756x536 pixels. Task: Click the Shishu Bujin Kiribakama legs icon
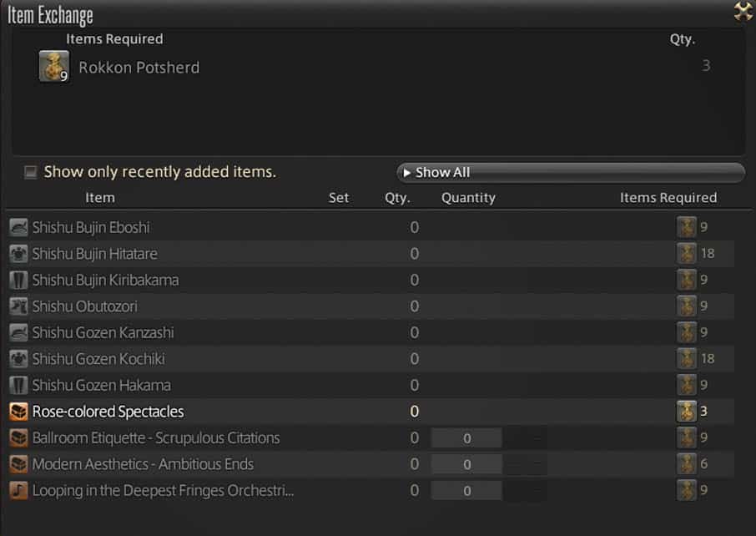[18, 280]
